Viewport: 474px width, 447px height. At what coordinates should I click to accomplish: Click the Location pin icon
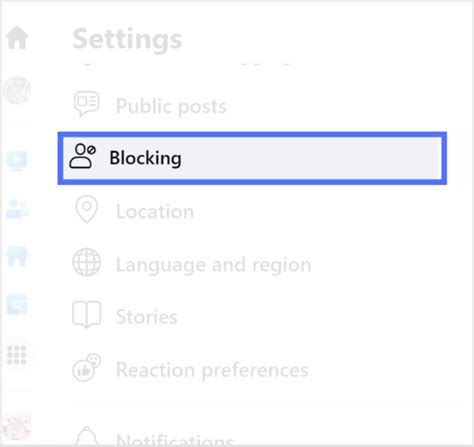pyautogui.click(x=87, y=209)
